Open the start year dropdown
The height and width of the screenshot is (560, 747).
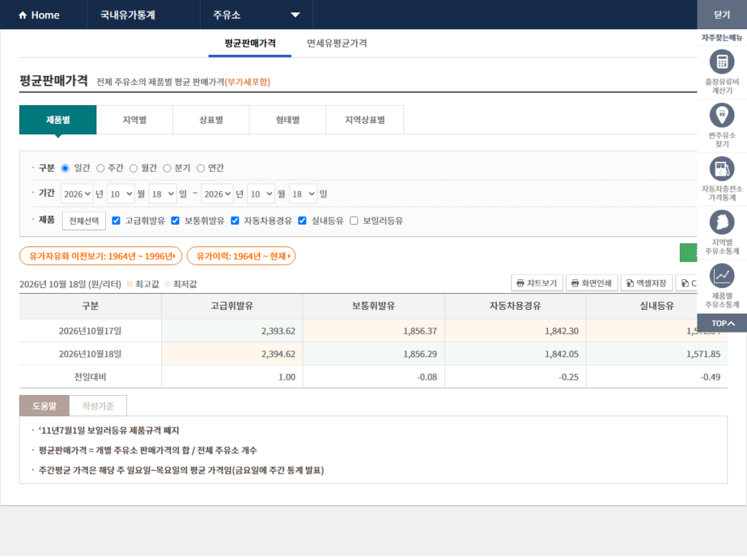point(77,194)
